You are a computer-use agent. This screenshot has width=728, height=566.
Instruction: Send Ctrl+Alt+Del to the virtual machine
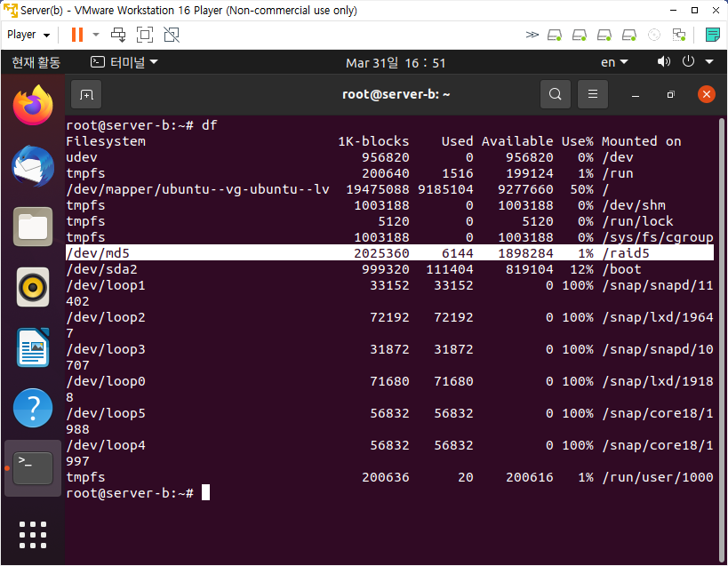(x=118, y=35)
